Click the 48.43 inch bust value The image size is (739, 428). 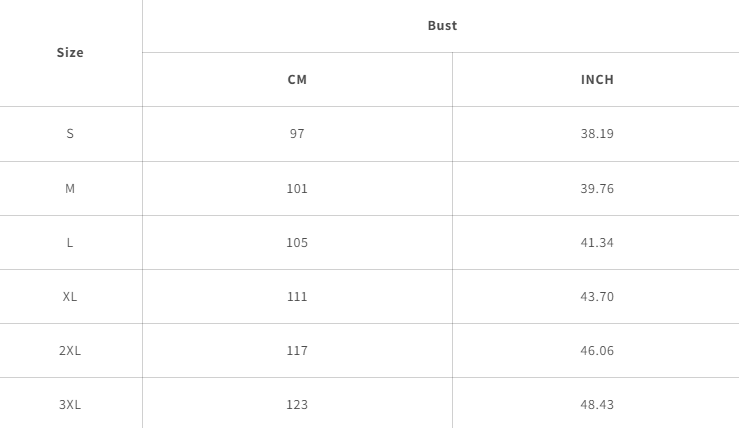(x=597, y=405)
